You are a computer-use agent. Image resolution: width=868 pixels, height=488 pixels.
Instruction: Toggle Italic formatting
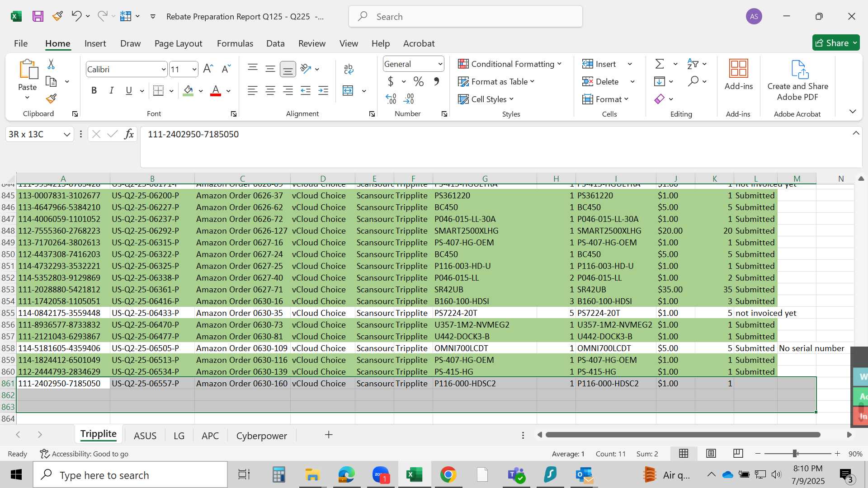(x=111, y=91)
